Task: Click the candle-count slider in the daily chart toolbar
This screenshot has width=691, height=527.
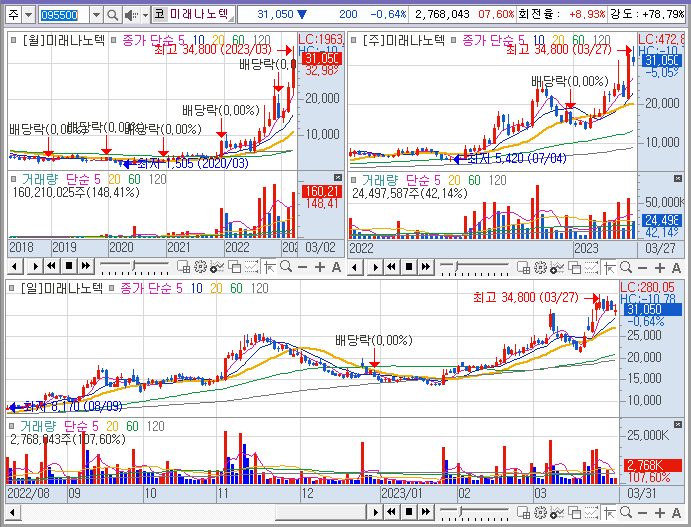Action: [475, 512]
